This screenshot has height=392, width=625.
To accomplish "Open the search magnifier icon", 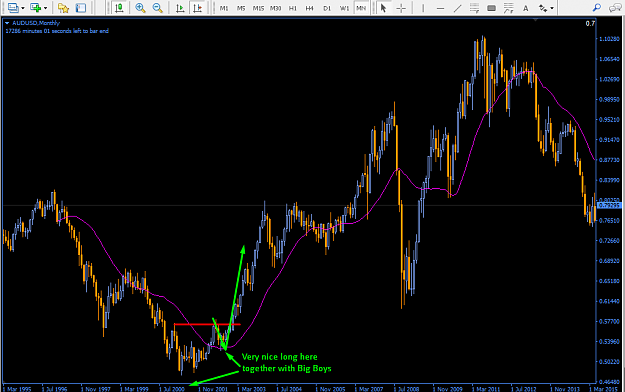I will 597,8.
